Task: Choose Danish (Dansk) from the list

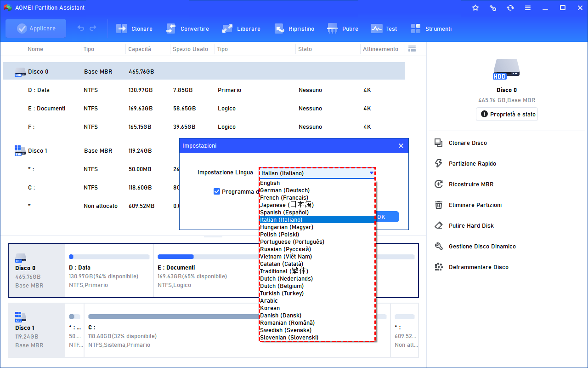Action: pyautogui.click(x=317, y=316)
